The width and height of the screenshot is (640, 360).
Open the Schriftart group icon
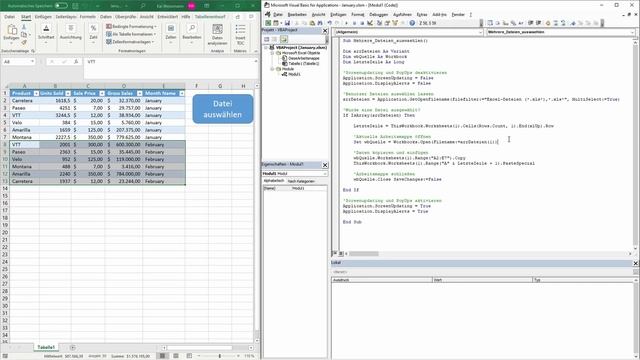coord(46,29)
